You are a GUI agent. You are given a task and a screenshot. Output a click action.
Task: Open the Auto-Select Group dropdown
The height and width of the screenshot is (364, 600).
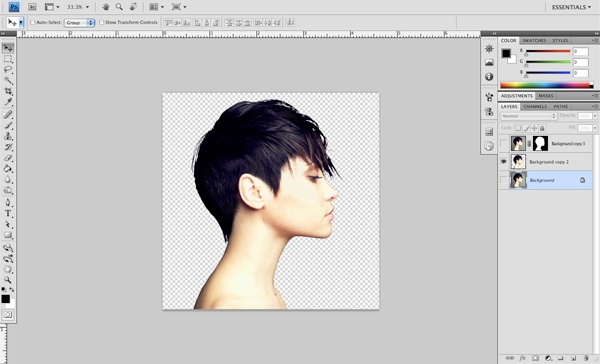79,23
